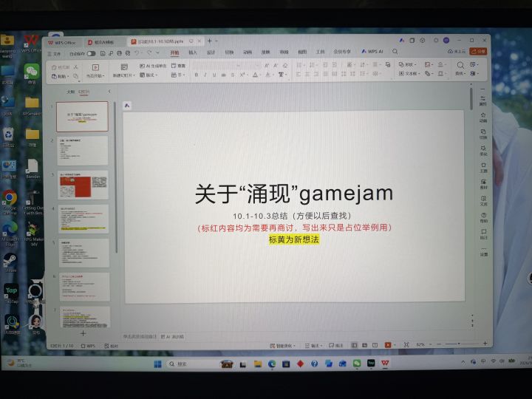Add slide with plus below thumbnails
Viewport: 532px width, 399px height.
83,333
